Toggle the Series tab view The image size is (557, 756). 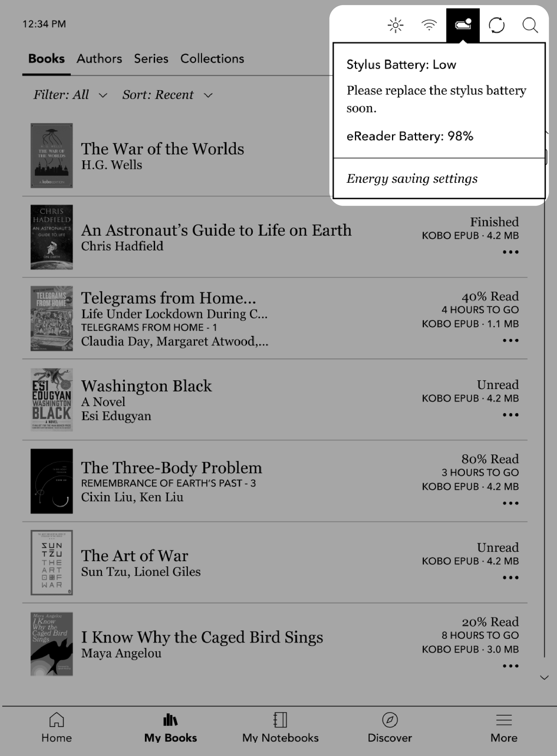point(150,59)
